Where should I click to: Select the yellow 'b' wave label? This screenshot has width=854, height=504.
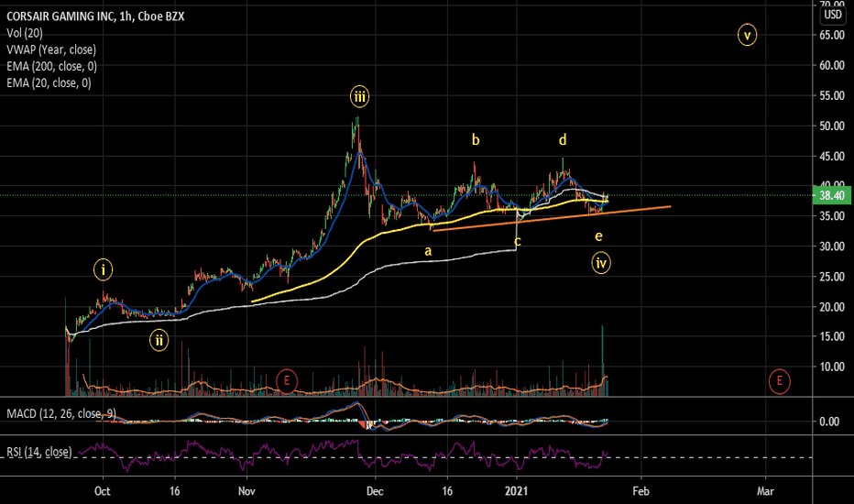coord(476,140)
